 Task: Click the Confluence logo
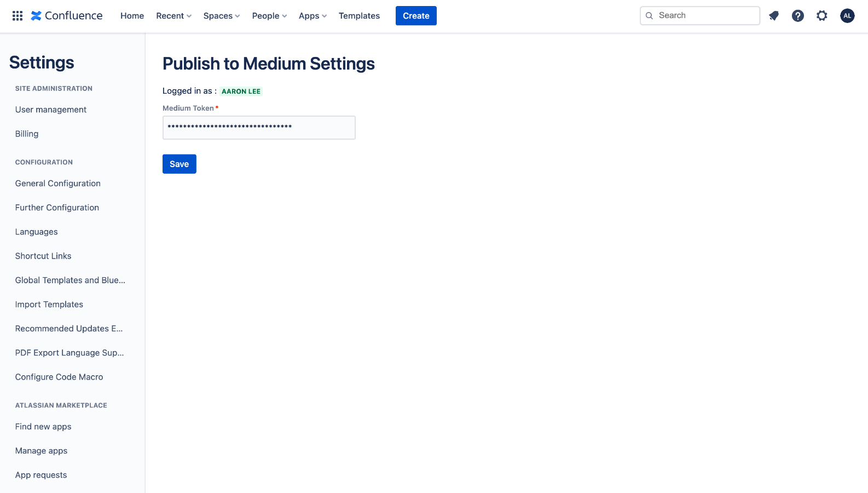(67, 16)
